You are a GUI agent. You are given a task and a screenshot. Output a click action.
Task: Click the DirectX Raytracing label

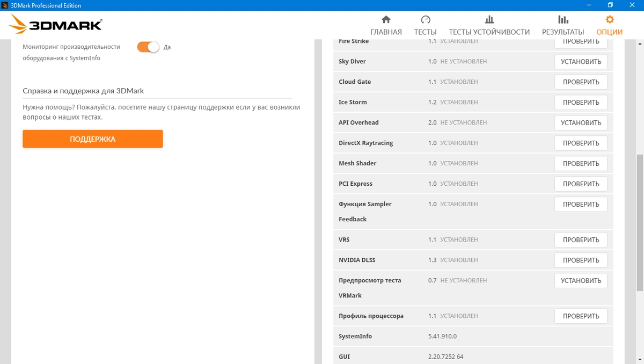coord(366,143)
